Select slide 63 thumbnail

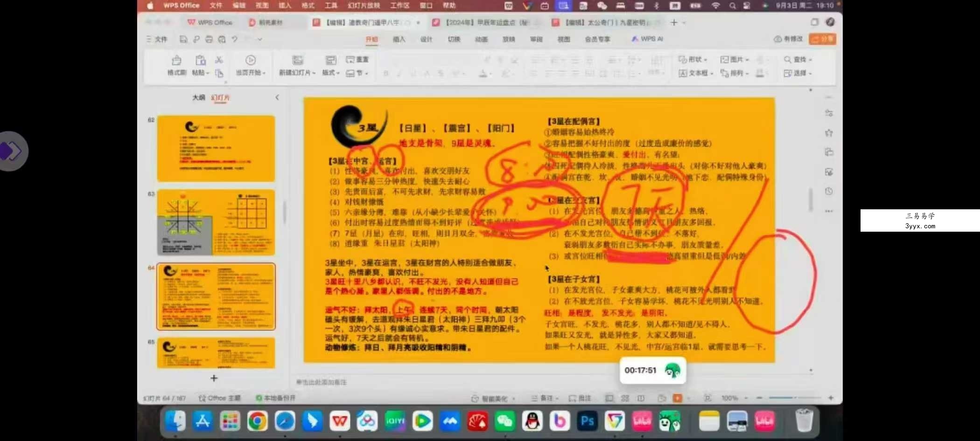tap(216, 222)
